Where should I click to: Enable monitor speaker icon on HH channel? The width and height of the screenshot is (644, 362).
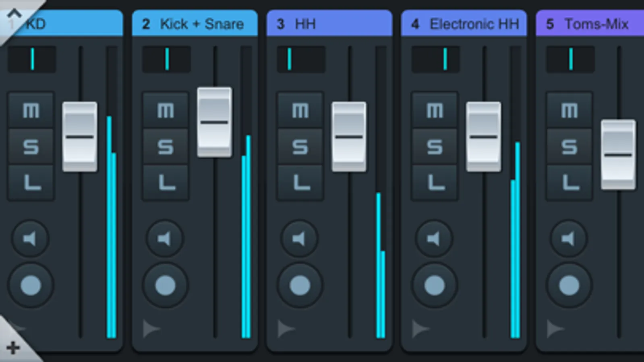(x=299, y=239)
